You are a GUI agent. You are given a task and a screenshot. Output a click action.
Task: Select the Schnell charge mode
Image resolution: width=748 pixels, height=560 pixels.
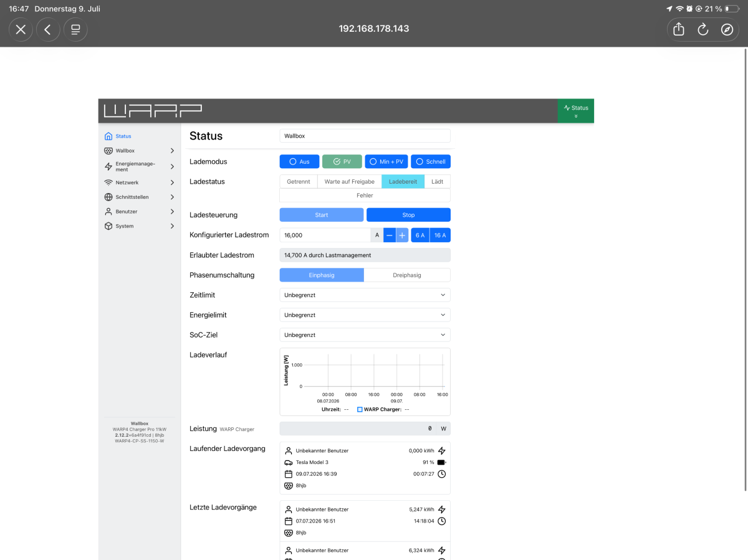[x=431, y=161]
